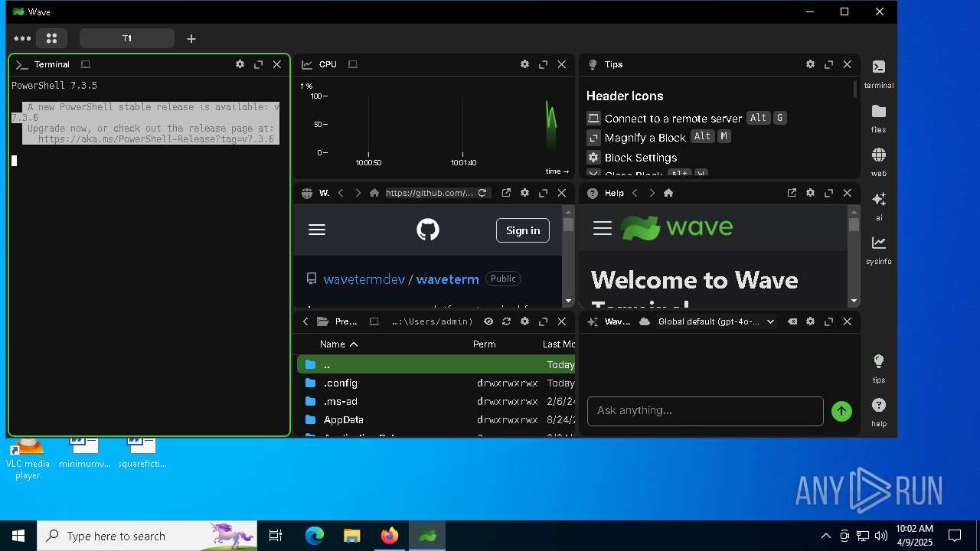Screen dimensions: 980x551
Task: Sort files by Perm column
Action: pos(484,344)
